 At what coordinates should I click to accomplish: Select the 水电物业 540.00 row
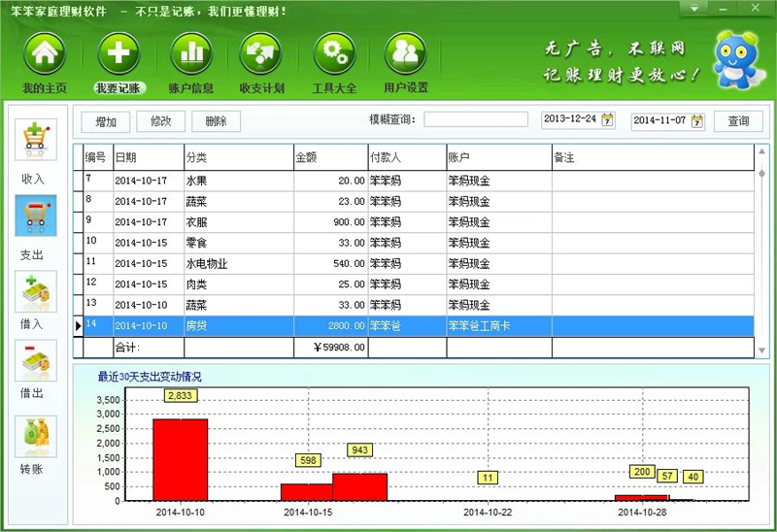click(x=419, y=264)
